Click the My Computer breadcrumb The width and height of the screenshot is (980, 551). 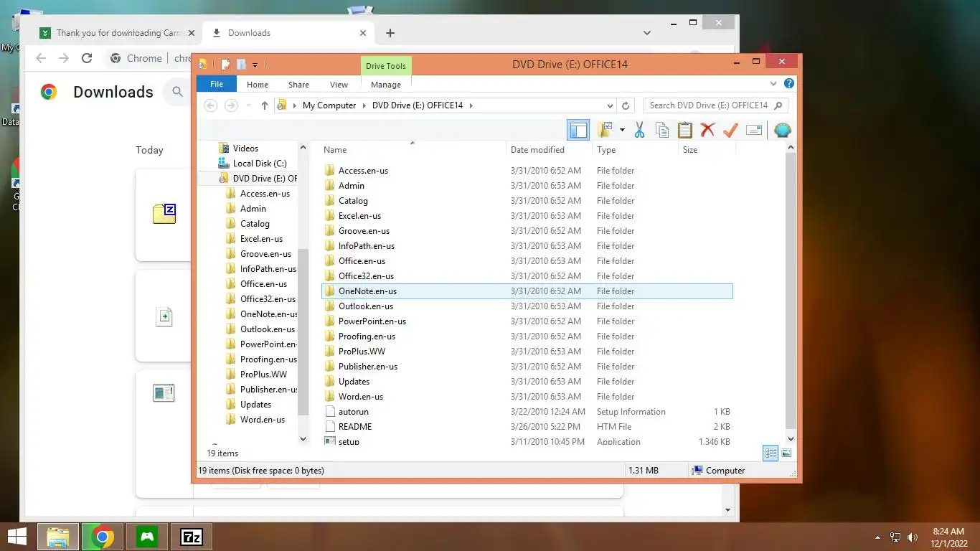pyautogui.click(x=329, y=105)
